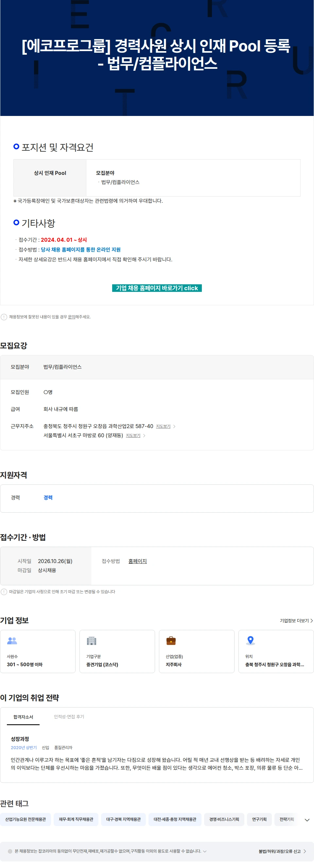Select the 합격자소서 tab
The height and width of the screenshot is (868, 314).
23,717
